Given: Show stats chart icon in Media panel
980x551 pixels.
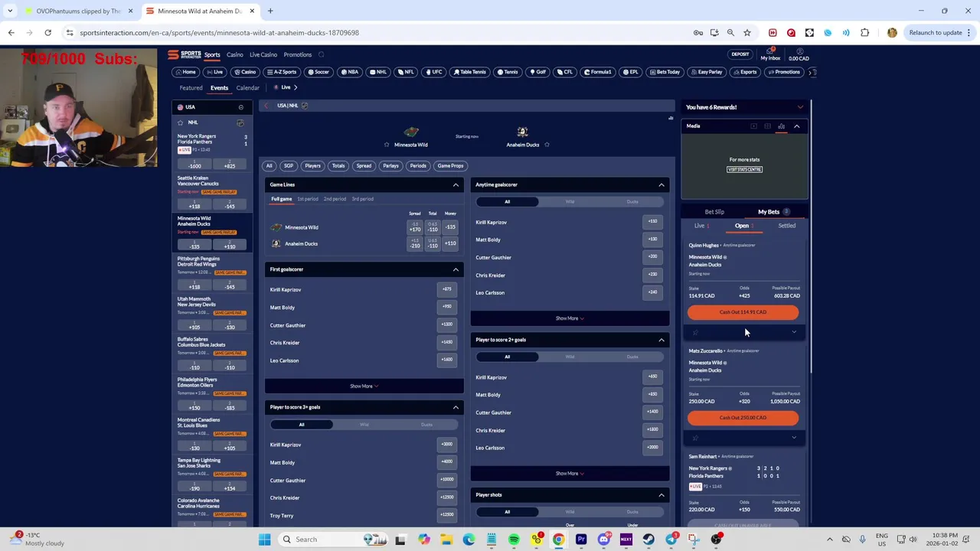Looking at the screenshot, I should 781,126.
